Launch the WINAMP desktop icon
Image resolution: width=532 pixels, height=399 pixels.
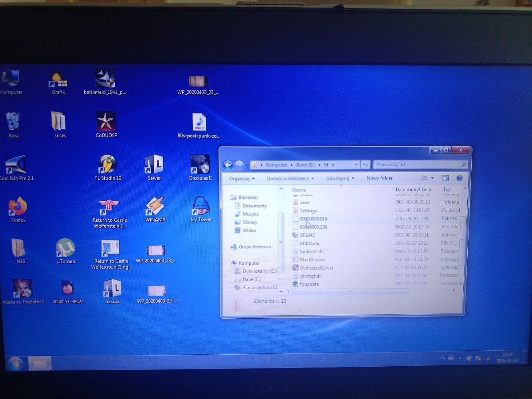pyautogui.click(x=155, y=206)
